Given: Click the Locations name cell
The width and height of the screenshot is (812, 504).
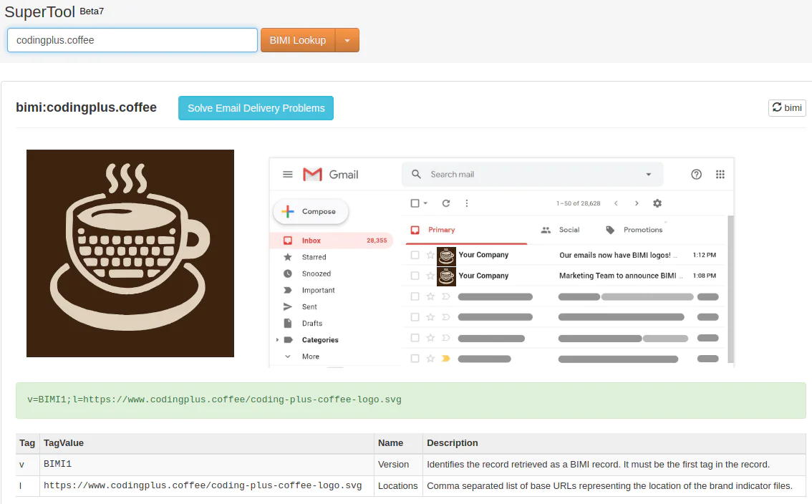Looking at the screenshot, I should [x=398, y=486].
